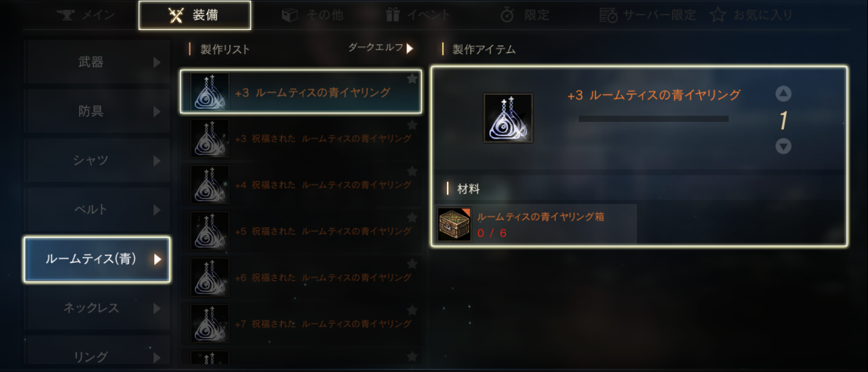The image size is (868, 372).
Task: Switch to the メイン tab
Action: [86, 14]
